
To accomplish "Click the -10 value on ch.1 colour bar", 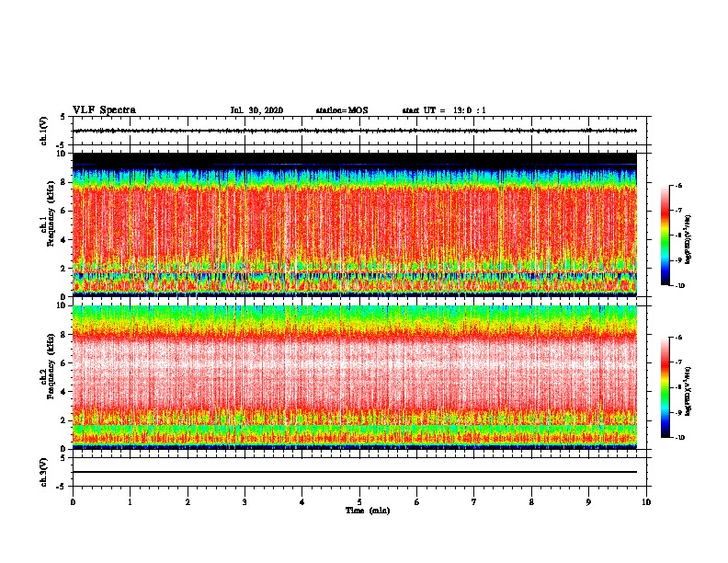I will coord(680,286).
